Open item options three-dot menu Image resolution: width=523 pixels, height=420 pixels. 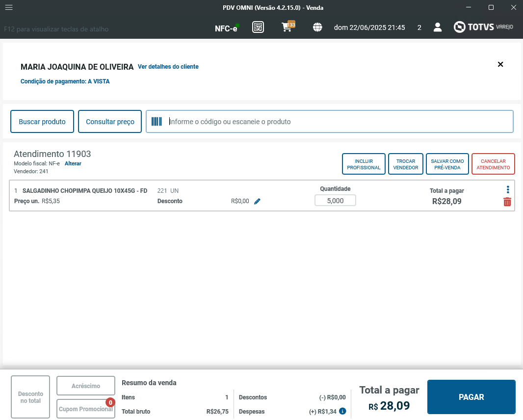point(508,189)
